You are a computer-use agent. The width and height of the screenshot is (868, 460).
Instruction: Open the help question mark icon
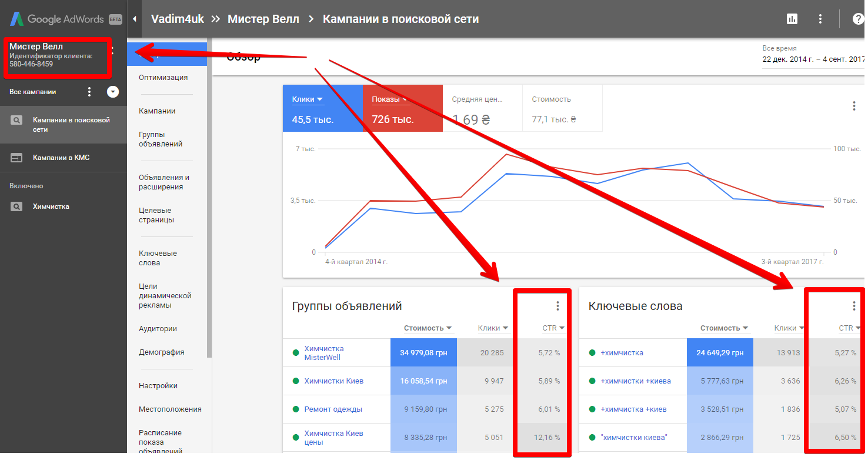(x=858, y=19)
